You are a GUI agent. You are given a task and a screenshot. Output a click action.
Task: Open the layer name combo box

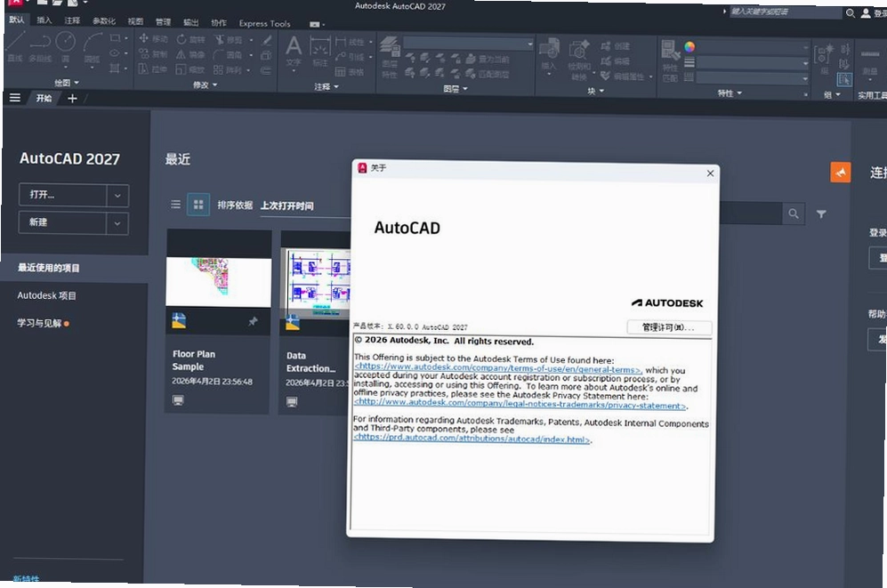coord(468,44)
